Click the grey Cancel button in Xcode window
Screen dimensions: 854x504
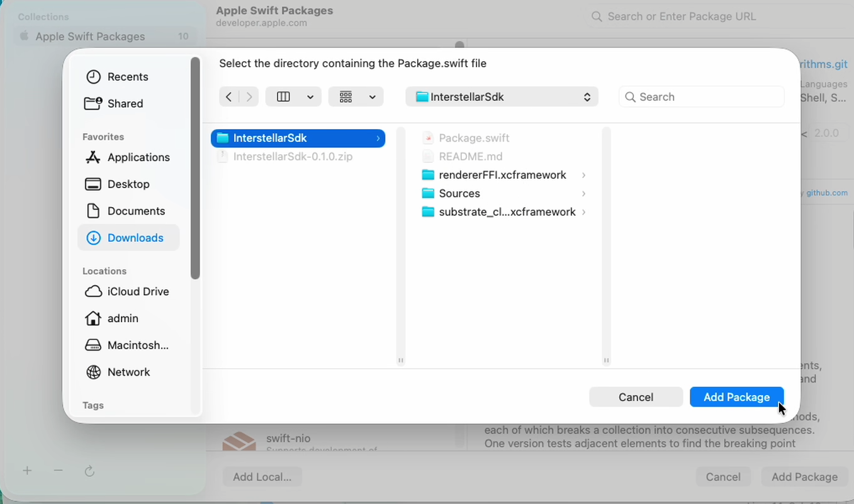[723, 477]
